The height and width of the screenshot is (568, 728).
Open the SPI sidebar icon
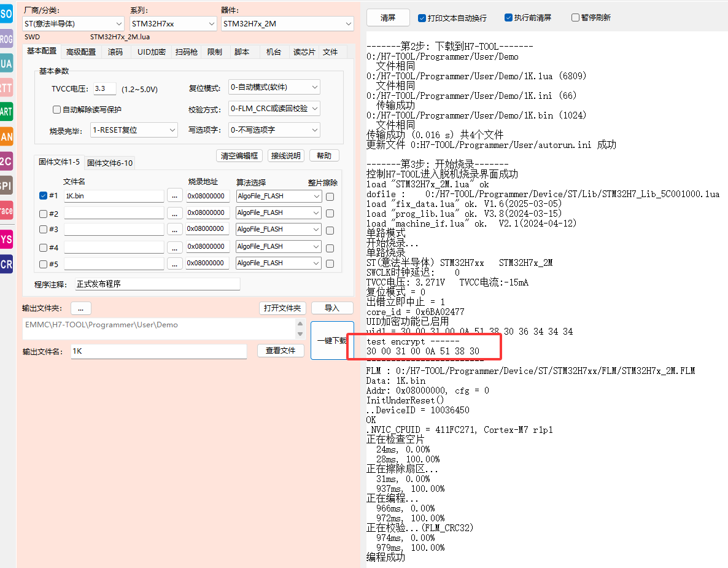point(6,186)
